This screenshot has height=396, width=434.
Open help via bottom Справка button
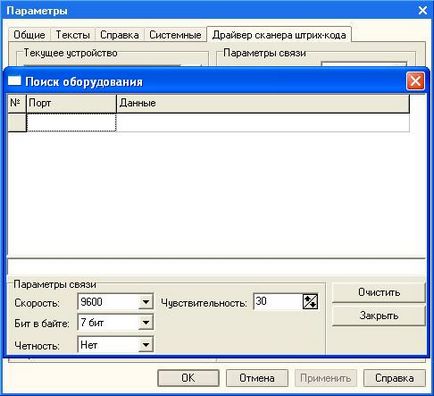pyautogui.click(x=394, y=378)
